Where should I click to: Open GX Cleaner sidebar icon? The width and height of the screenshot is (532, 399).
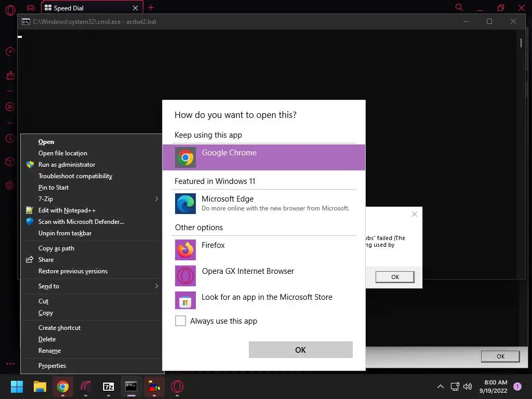point(10,75)
